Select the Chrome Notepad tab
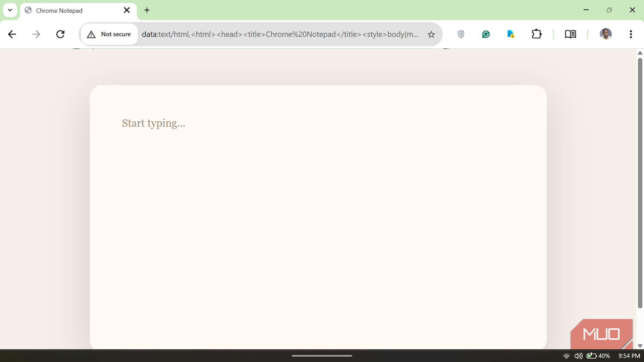This screenshot has width=644, height=362. pyautogui.click(x=78, y=11)
